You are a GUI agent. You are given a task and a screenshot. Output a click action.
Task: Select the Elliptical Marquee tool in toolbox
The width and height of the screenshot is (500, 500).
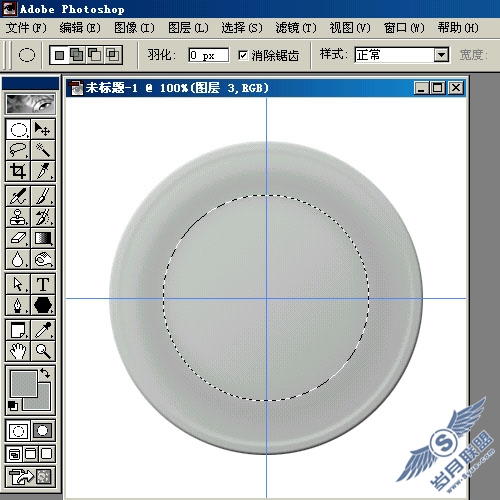coord(18,129)
